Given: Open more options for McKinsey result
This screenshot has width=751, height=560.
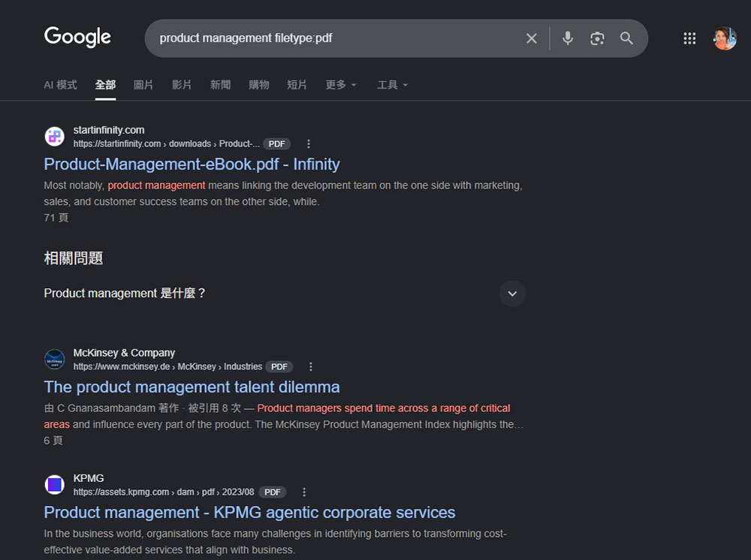Looking at the screenshot, I should click(311, 366).
